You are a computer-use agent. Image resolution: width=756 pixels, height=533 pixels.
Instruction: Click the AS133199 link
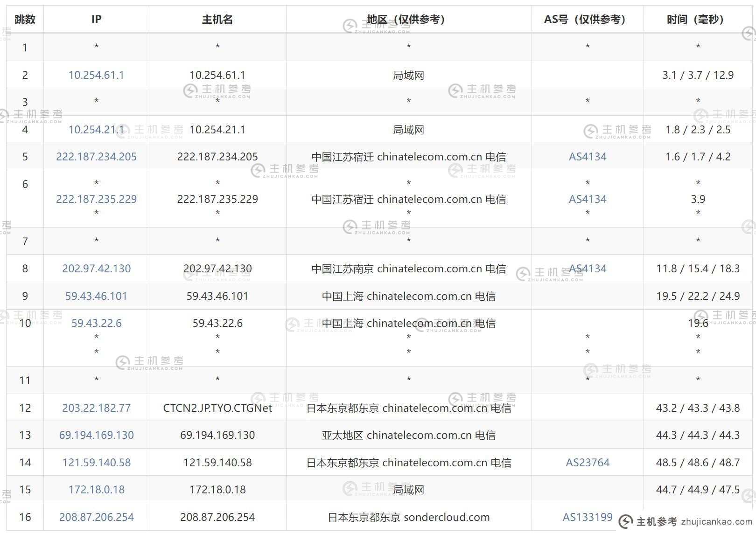588,517
